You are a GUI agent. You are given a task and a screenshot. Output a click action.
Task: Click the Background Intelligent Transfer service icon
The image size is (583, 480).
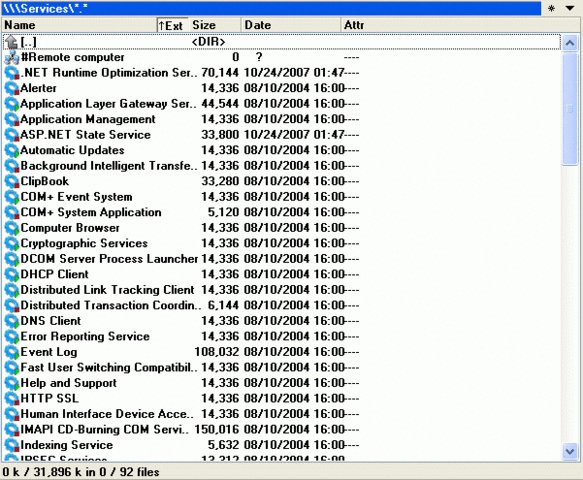(x=12, y=166)
